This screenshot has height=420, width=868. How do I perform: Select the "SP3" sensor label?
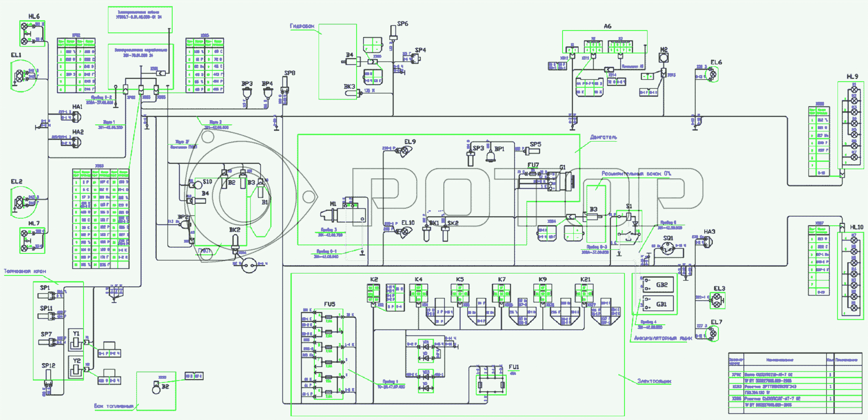pyautogui.click(x=478, y=148)
